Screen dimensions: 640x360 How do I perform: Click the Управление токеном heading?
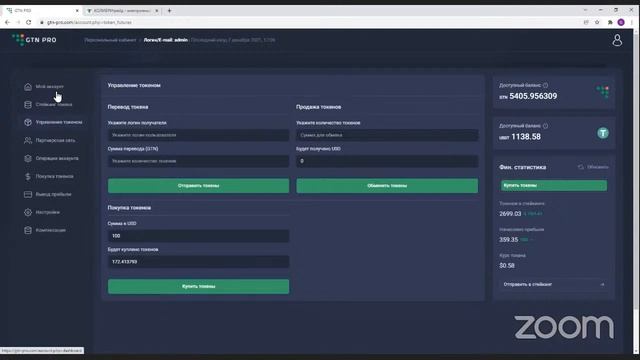click(134, 85)
